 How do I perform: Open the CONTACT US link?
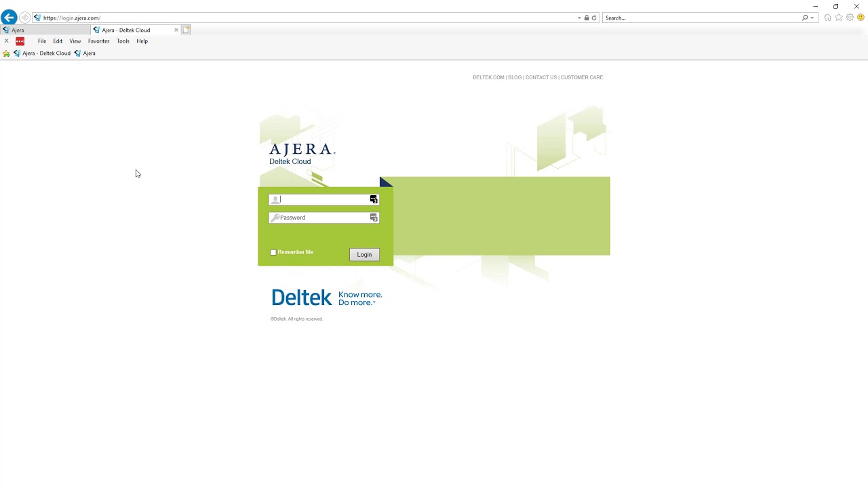point(541,77)
